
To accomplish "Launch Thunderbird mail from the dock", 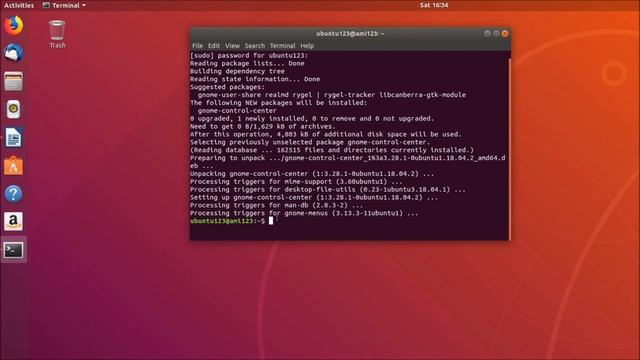I will coord(13,53).
